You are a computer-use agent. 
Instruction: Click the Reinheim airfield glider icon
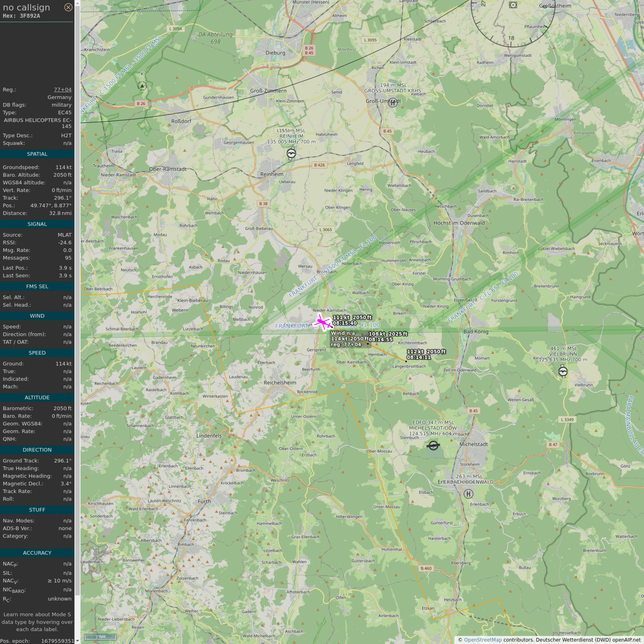point(291,154)
